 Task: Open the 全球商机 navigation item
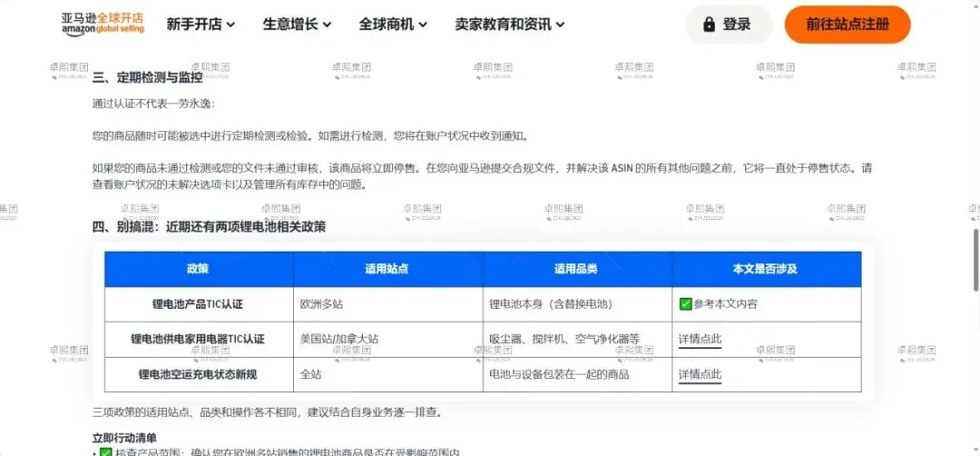tap(393, 25)
